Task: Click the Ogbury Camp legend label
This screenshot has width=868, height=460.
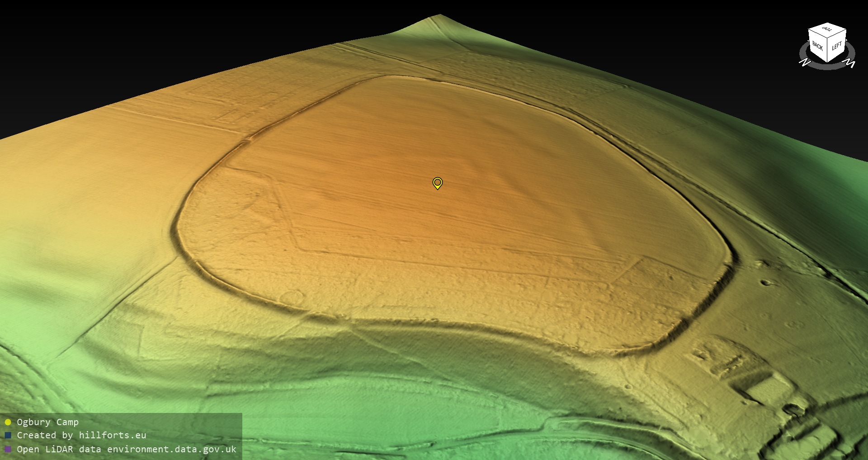Action: 47,422
